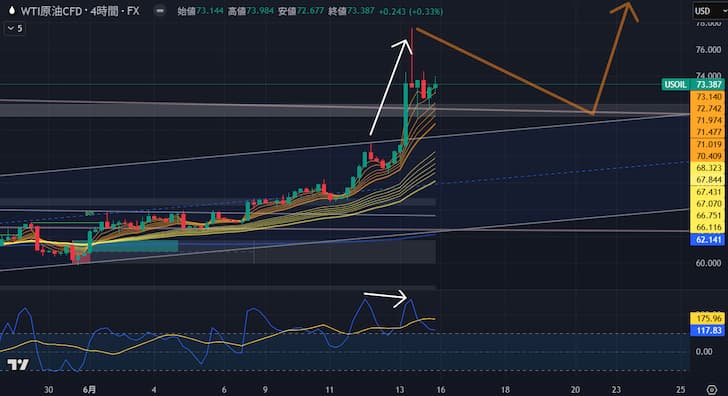Click the 67.431 price label

click(708, 192)
